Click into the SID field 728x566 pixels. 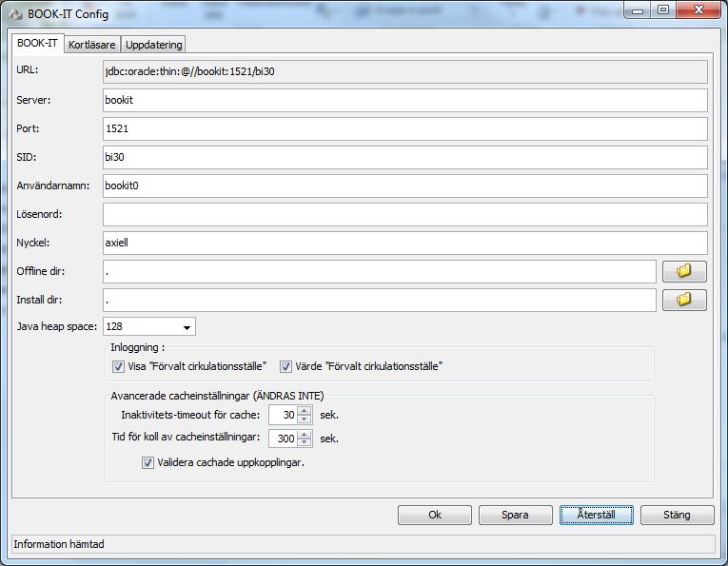pyautogui.click(x=404, y=157)
